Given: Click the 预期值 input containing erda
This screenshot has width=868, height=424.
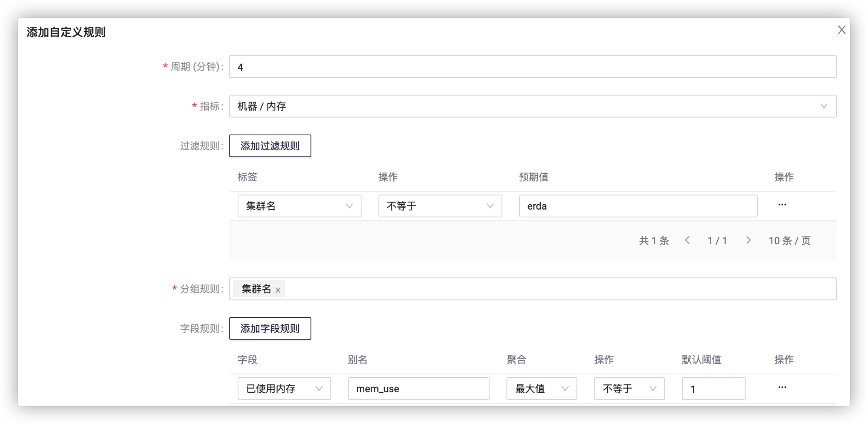Looking at the screenshot, I should [638, 206].
